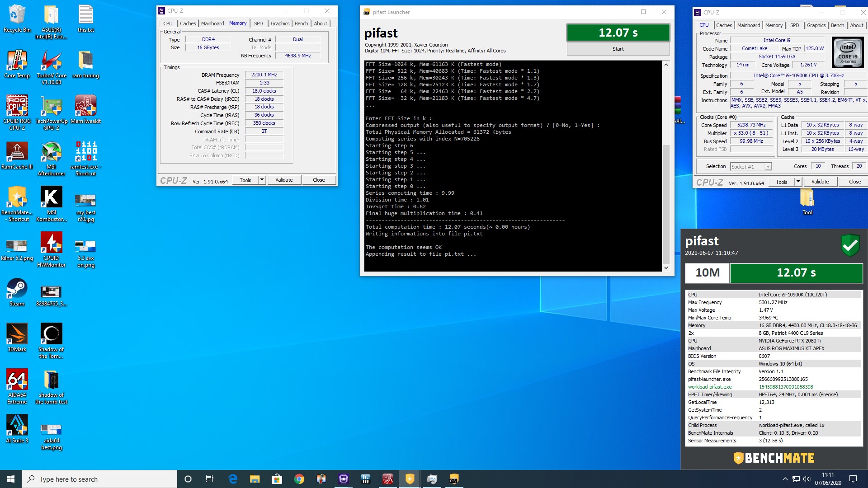Open the notification center icon
This screenshot has width=868, height=488.
click(853, 479)
